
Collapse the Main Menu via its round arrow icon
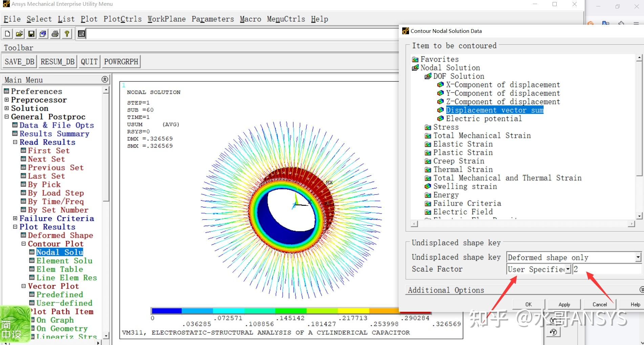point(104,79)
